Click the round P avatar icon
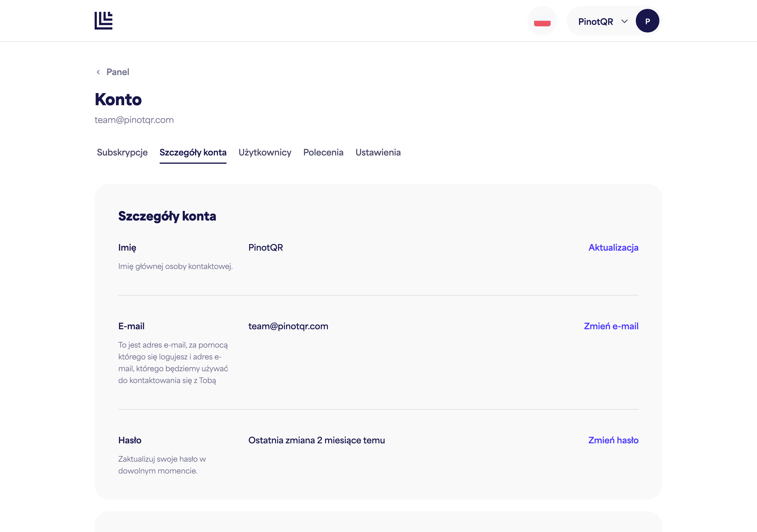 [647, 21]
